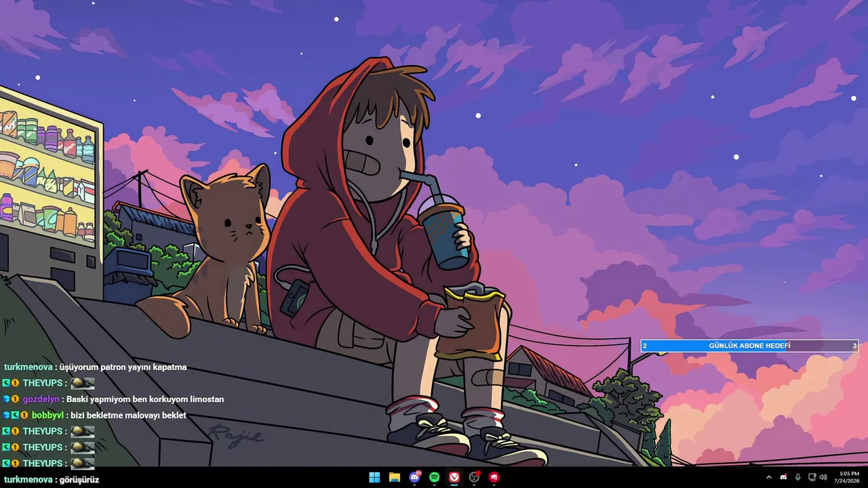The height and width of the screenshot is (488, 868).
Task: Show hidden system tray icons
Action: [769, 477]
